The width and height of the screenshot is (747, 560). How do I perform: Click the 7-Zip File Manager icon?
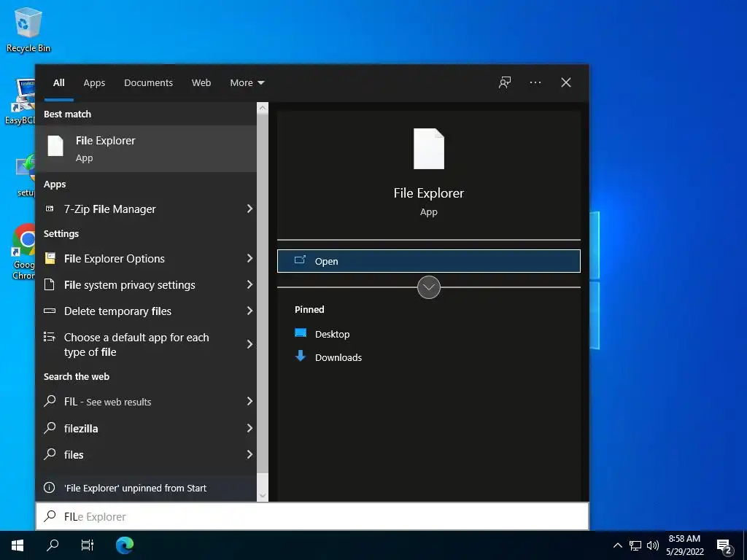[x=50, y=209]
